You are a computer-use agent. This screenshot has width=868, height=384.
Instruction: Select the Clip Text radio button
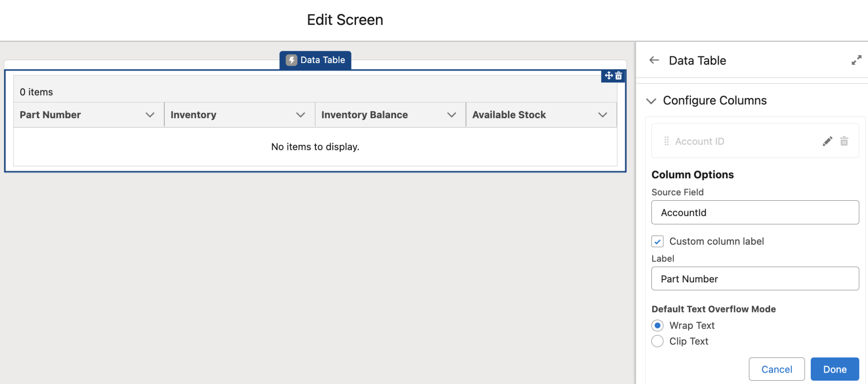coord(657,341)
